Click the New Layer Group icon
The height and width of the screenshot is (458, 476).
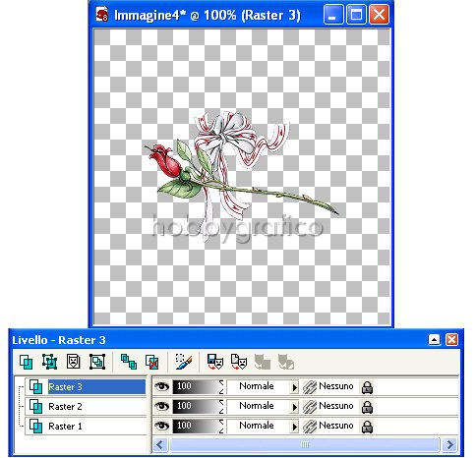[x=97, y=362]
